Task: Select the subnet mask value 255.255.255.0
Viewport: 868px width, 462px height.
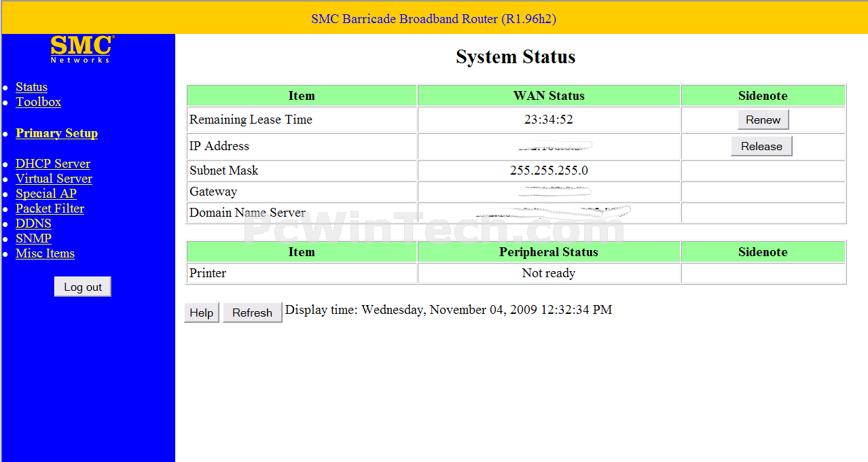Action: point(549,171)
